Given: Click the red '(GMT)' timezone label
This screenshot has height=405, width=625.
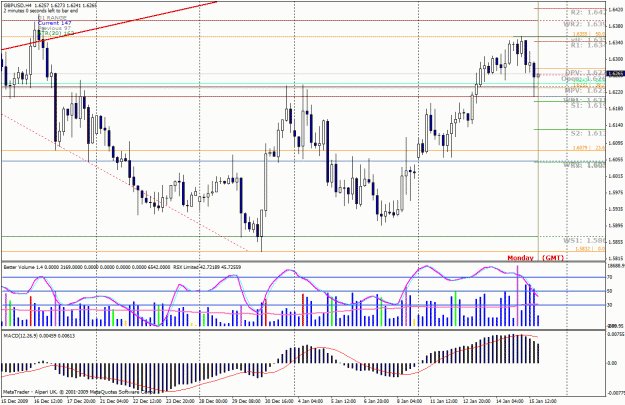Looking at the screenshot, I should coord(553,258).
